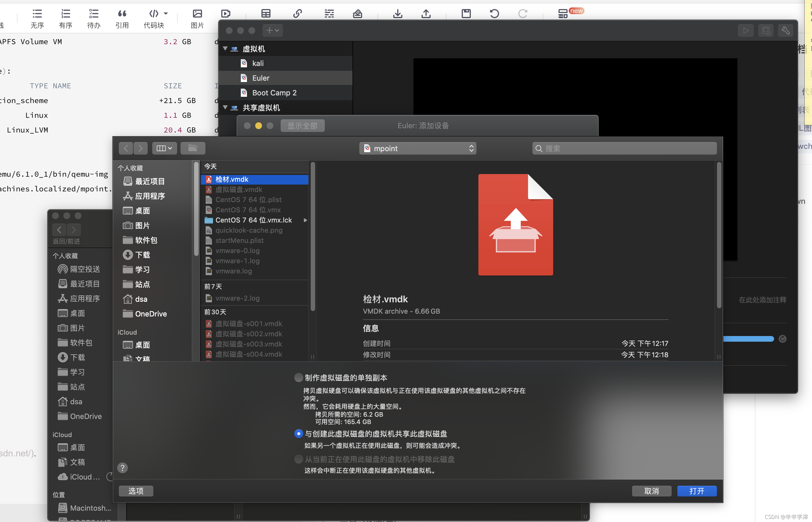
Task: Click the file list vertical scrollbar
Action: [313, 237]
